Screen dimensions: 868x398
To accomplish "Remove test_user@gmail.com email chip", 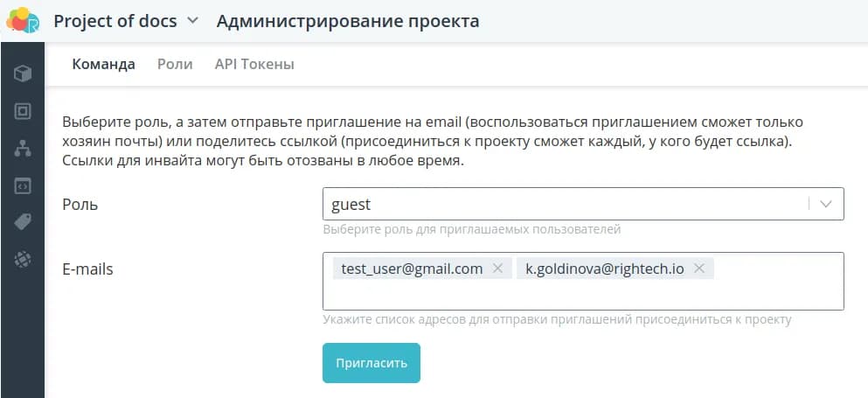I will [498, 269].
